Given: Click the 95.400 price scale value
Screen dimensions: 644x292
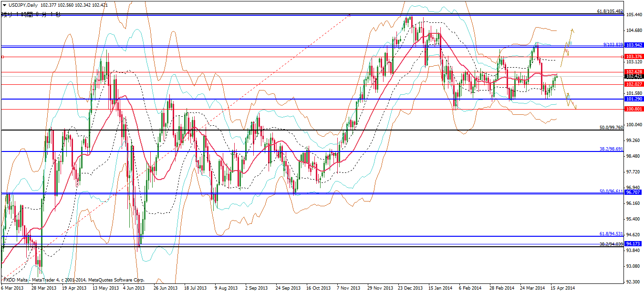Looking at the screenshot, I should pyautogui.click(x=634, y=219).
